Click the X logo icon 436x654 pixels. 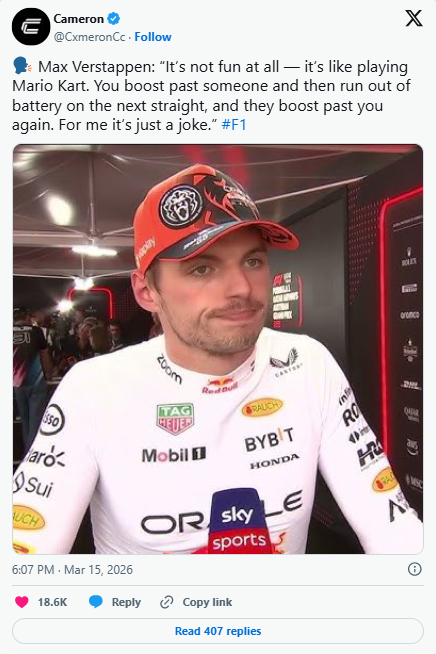click(x=414, y=18)
